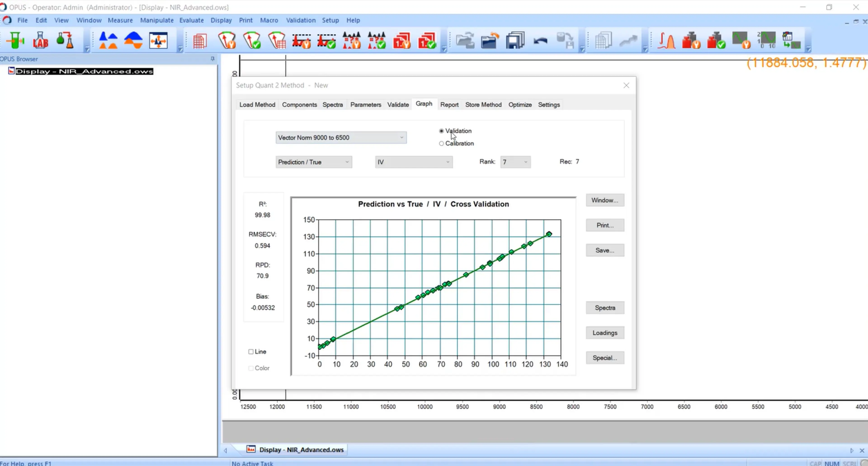Select Display - NIR_Advanced.ows in OPUS Browser
The image size is (868, 466).
84,71
